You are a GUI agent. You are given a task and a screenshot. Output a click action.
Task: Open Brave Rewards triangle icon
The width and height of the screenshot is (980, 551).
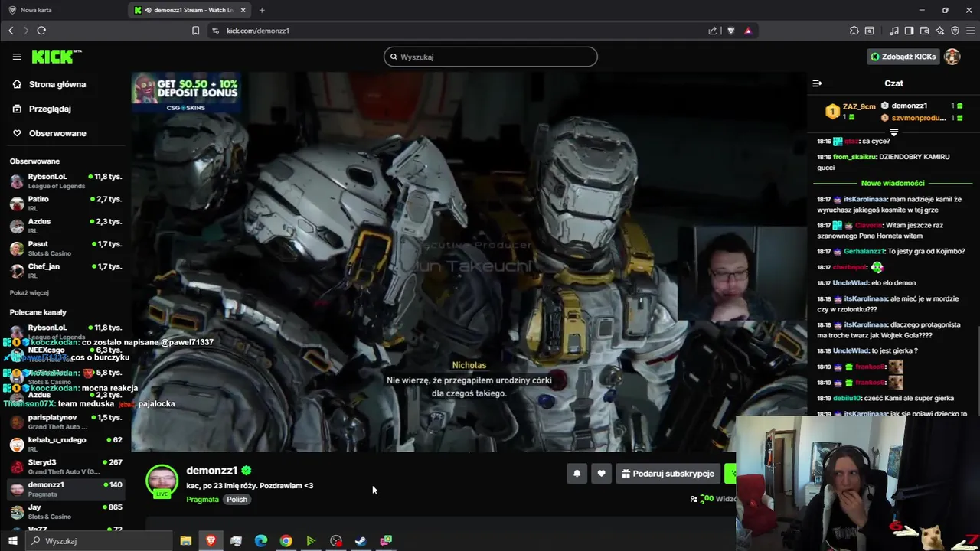[x=748, y=31]
